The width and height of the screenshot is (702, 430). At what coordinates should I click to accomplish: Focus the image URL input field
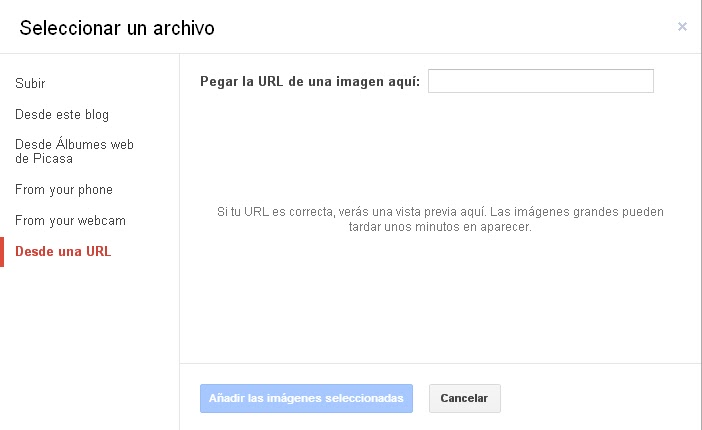coord(541,81)
